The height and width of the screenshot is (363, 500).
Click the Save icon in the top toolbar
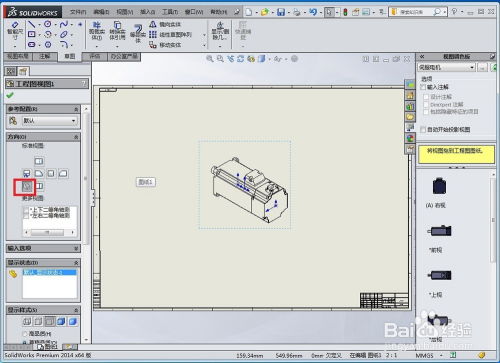pyautogui.click(x=281, y=12)
